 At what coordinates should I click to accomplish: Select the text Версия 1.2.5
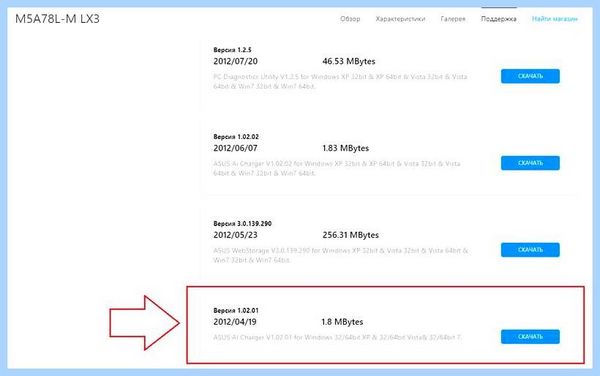click(x=232, y=50)
